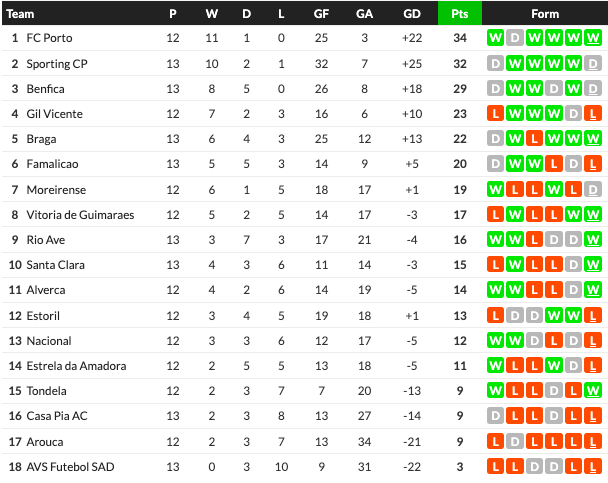Open the loss result in Rio Ave's form
Viewport: 608px width, 483px height.
[x=535, y=240]
